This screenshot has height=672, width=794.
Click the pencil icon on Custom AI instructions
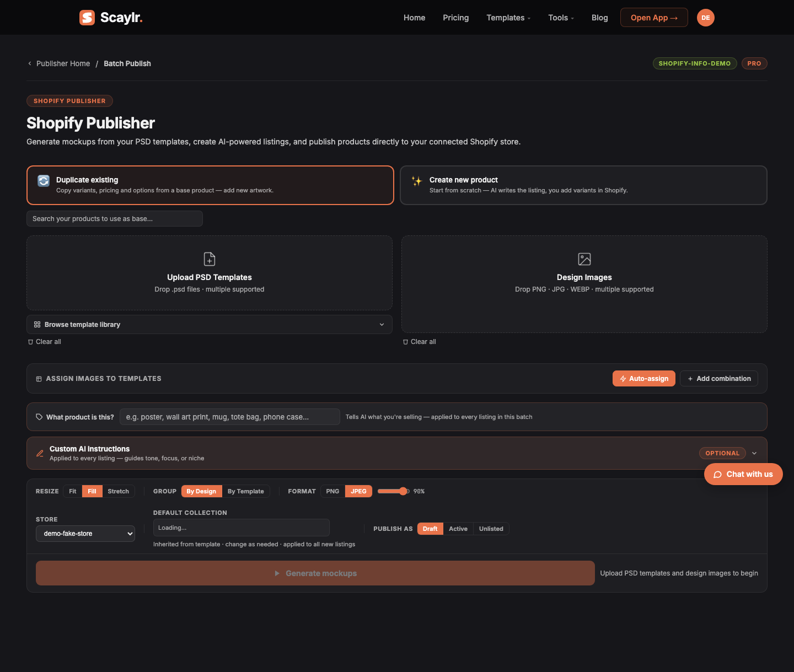[40, 453]
